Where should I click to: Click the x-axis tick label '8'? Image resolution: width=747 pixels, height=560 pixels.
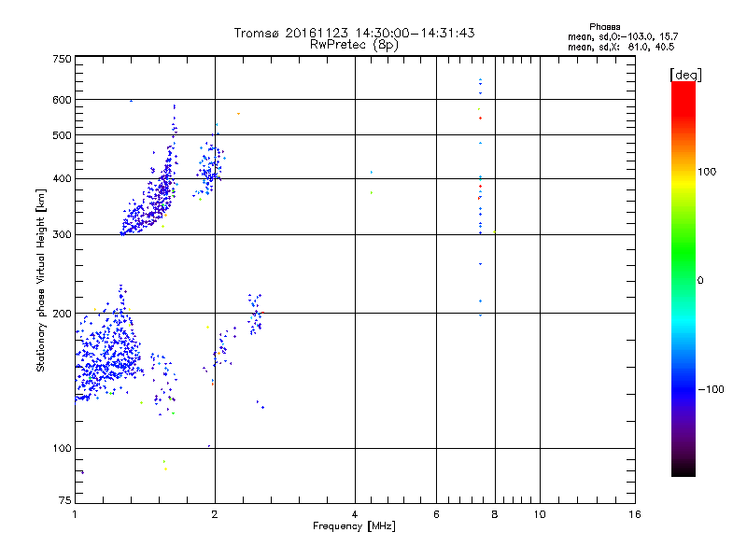[495, 514]
